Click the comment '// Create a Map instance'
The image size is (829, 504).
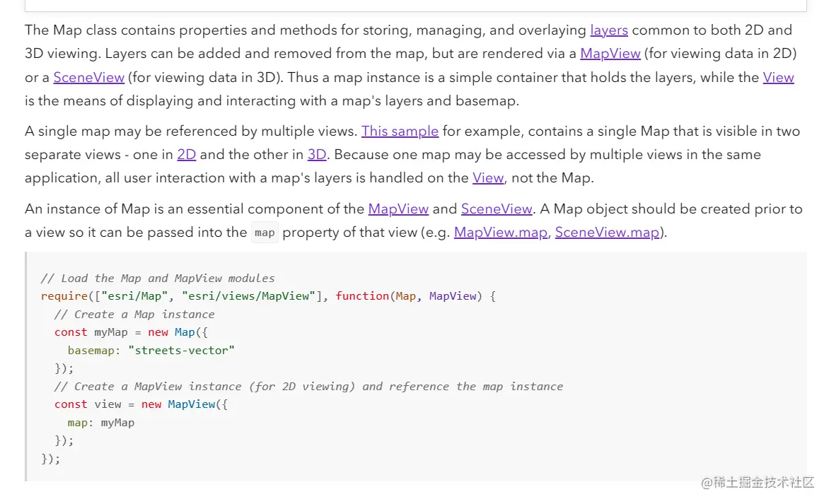134,315
